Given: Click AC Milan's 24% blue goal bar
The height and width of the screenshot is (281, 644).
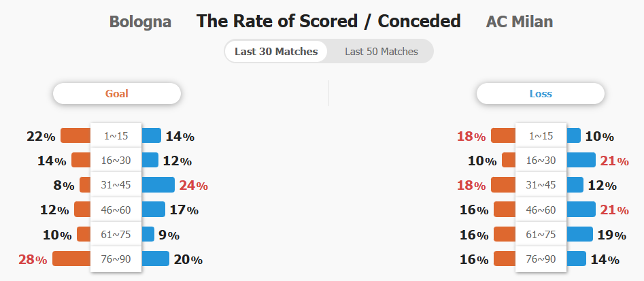Looking at the screenshot, I should 158,185.
